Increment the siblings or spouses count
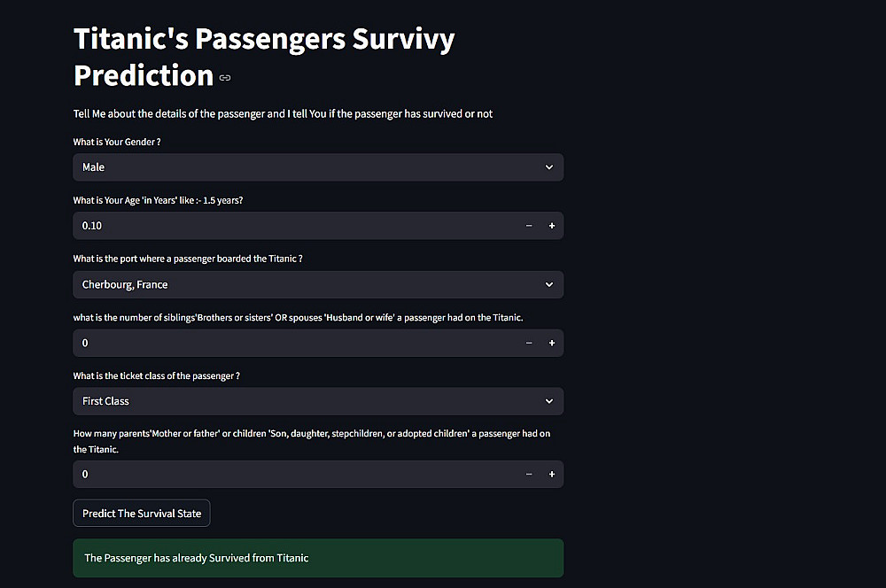This screenshot has height=588, width=886. pyautogui.click(x=552, y=343)
